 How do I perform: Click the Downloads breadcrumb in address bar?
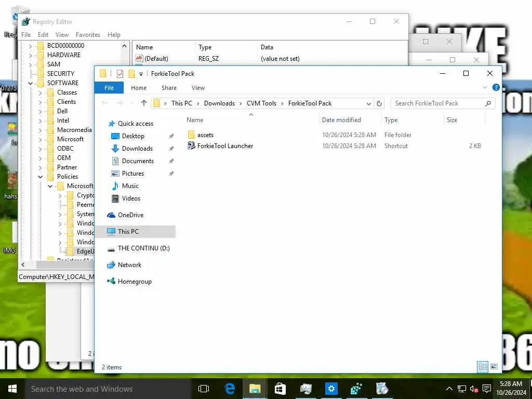[x=219, y=103]
